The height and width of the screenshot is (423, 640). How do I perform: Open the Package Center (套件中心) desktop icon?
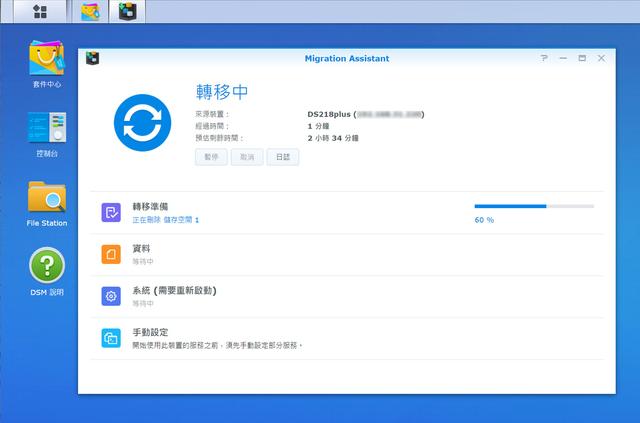pos(47,58)
